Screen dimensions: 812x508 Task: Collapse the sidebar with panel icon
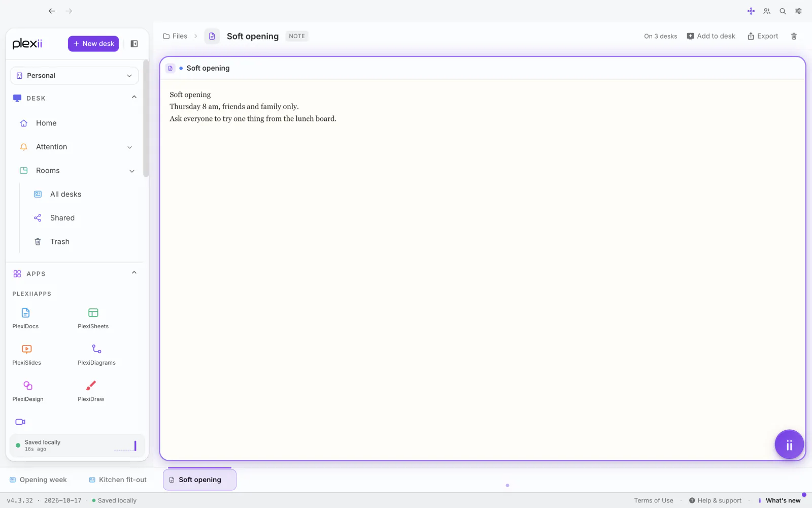134,44
